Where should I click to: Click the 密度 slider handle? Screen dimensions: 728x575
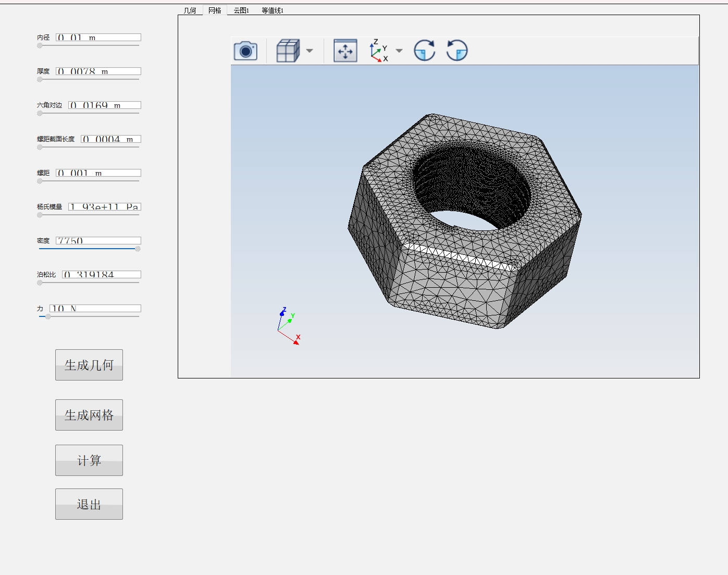pyautogui.click(x=138, y=249)
